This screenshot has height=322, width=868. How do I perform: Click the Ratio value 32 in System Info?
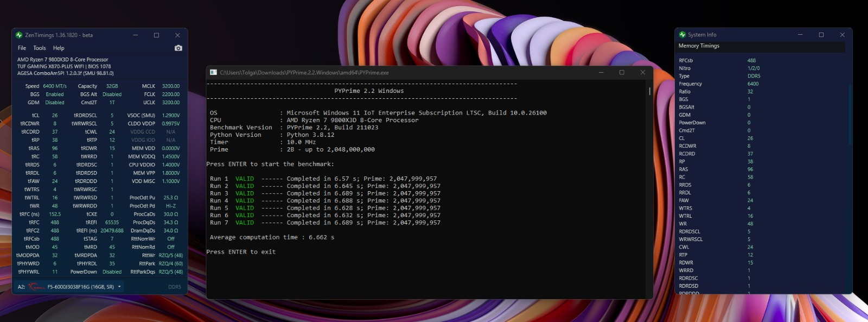tap(750, 91)
